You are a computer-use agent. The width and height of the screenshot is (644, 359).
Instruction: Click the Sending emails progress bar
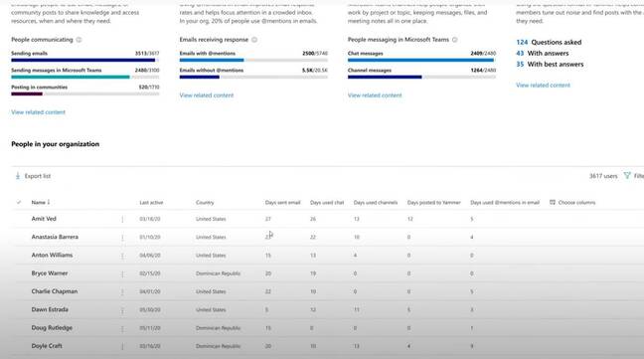85,60
